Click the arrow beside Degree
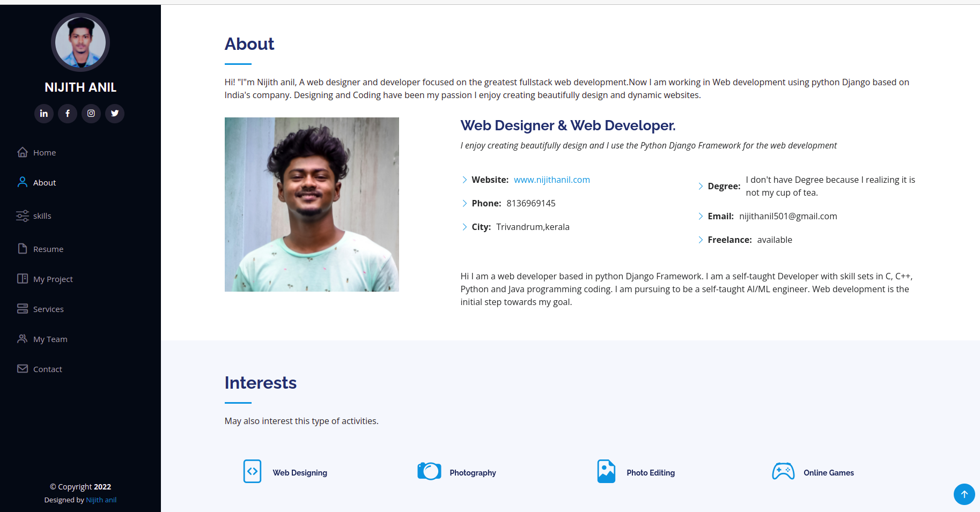Image resolution: width=980 pixels, height=512 pixels. pos(701,186)
